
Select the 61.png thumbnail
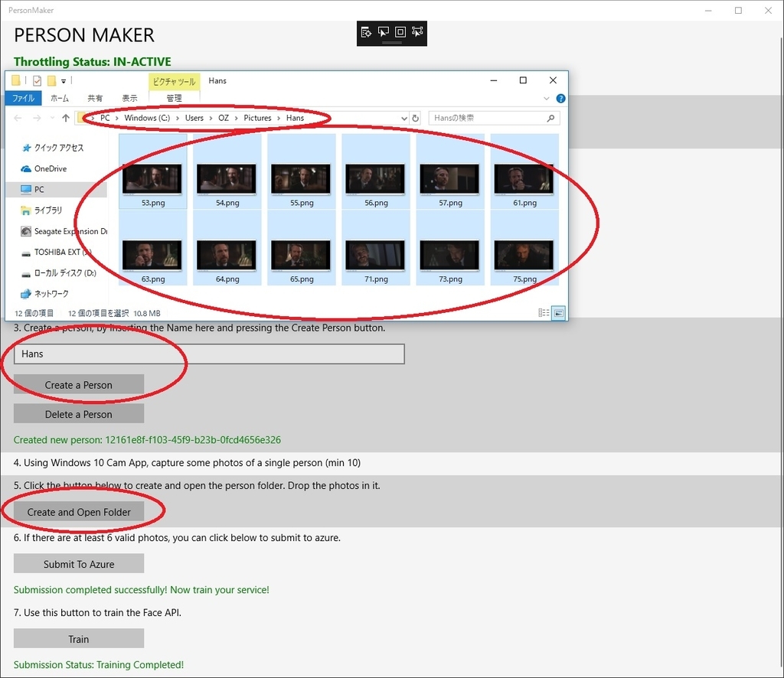click(x=524, y=171)
